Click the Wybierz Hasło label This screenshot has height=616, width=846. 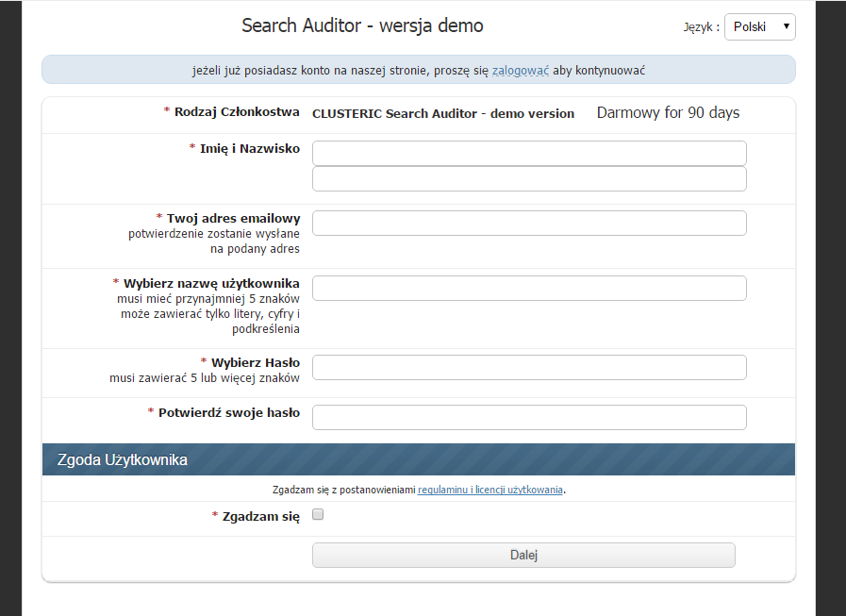point(255,362)
